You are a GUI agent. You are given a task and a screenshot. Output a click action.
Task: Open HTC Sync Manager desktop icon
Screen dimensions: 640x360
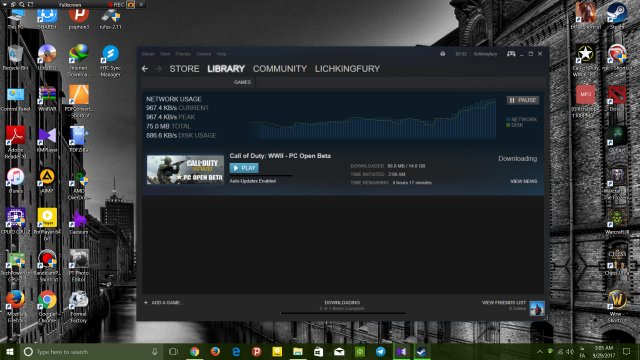click(x=110, y=60)
